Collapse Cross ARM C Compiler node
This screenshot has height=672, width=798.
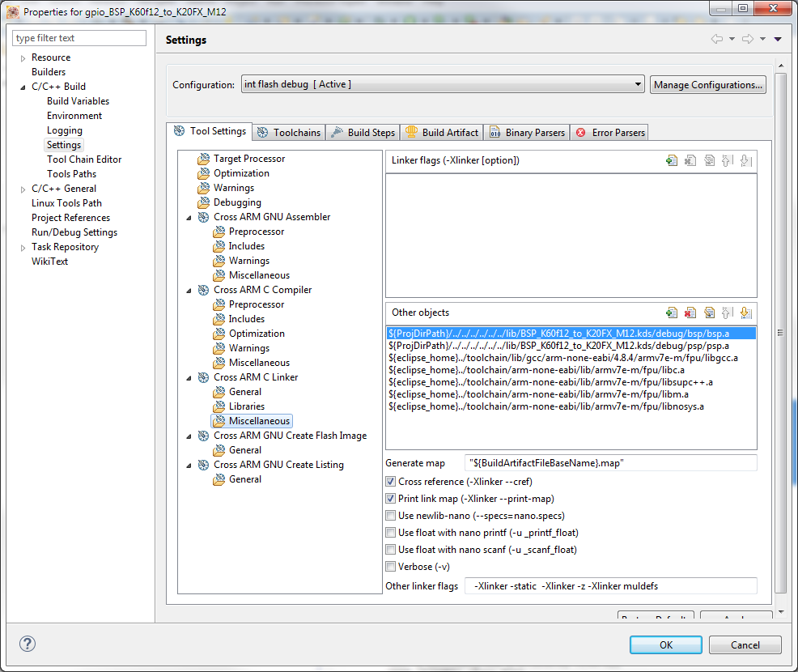click(189, 290)
